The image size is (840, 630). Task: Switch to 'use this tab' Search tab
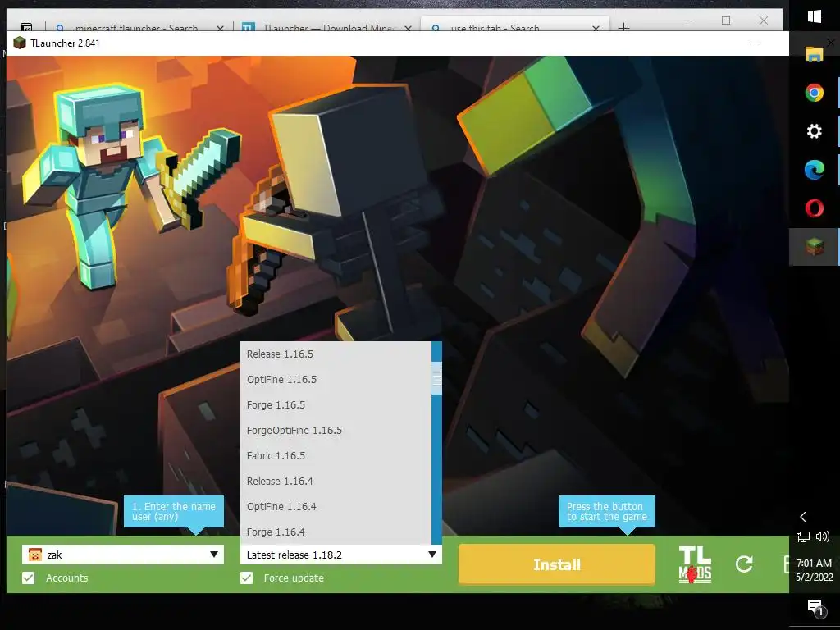point(515,24)
